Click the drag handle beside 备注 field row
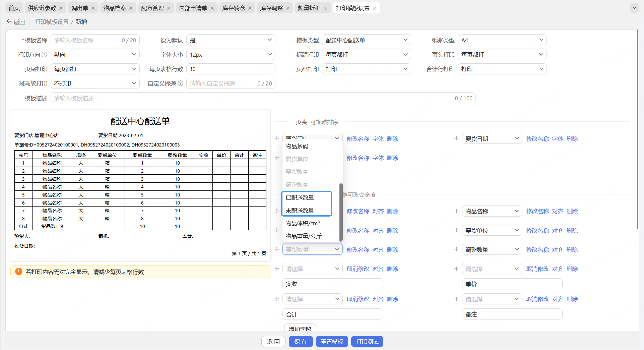This screenshot has width=644, height=350. [x=456, y=299]
